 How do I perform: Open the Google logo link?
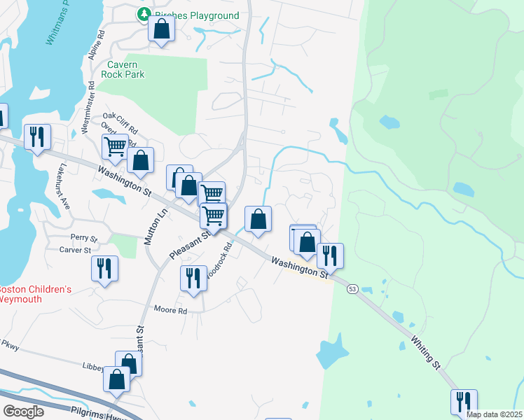coord(22,412)
